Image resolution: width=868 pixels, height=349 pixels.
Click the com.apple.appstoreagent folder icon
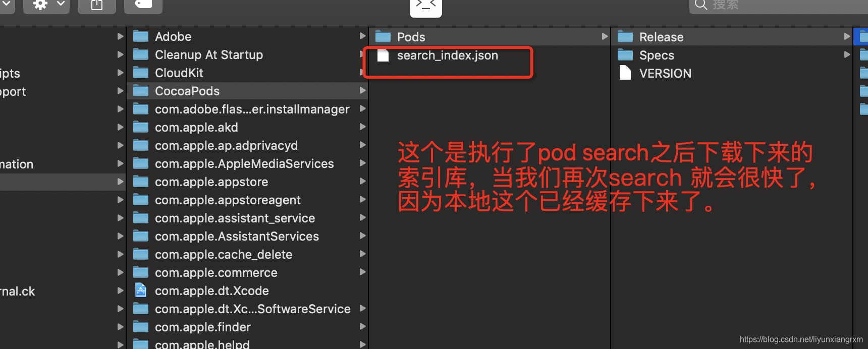pos(141,200)
